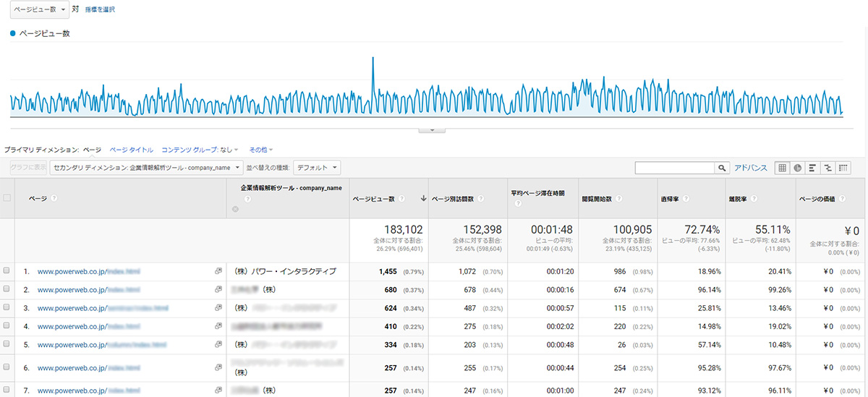The height and width of the screenshot is (397, 868).
Task: Check the checkbox for row 7
Action: click(x=7, y=390)
